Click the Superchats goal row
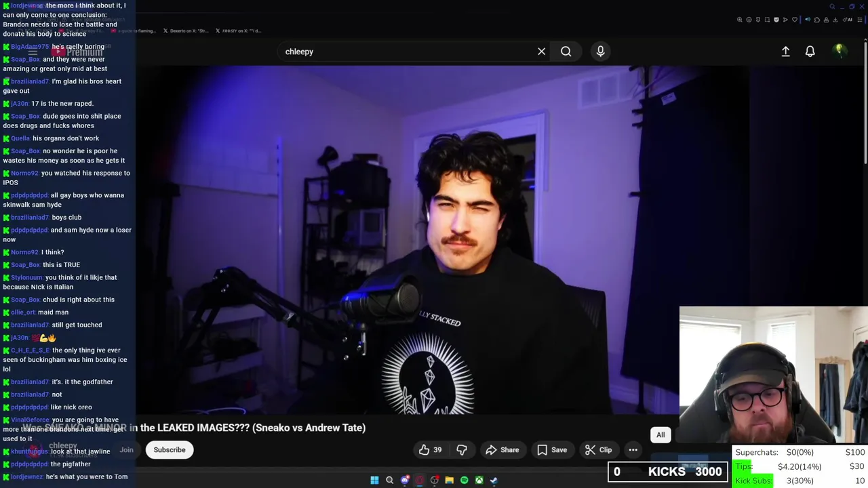This screenshot has height=488, width=868. pyautogui.click(x=800, y=452)
